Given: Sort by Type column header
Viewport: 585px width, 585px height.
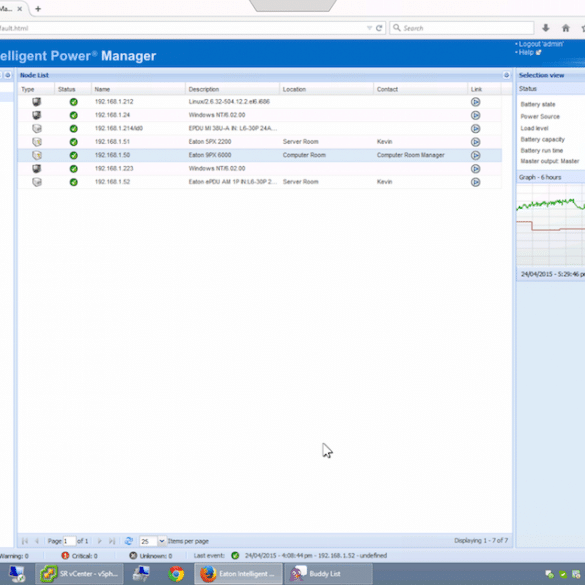Looking at the screenshot, I should (37, 89).
